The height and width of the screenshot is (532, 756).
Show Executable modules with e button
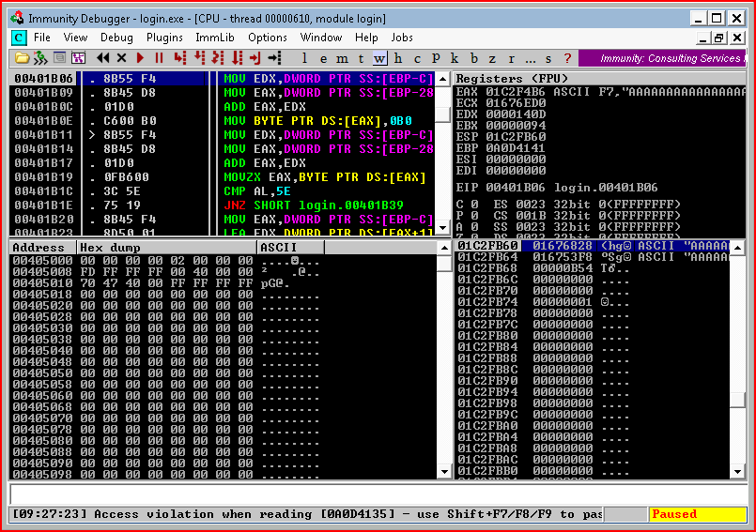coord(323,58)
